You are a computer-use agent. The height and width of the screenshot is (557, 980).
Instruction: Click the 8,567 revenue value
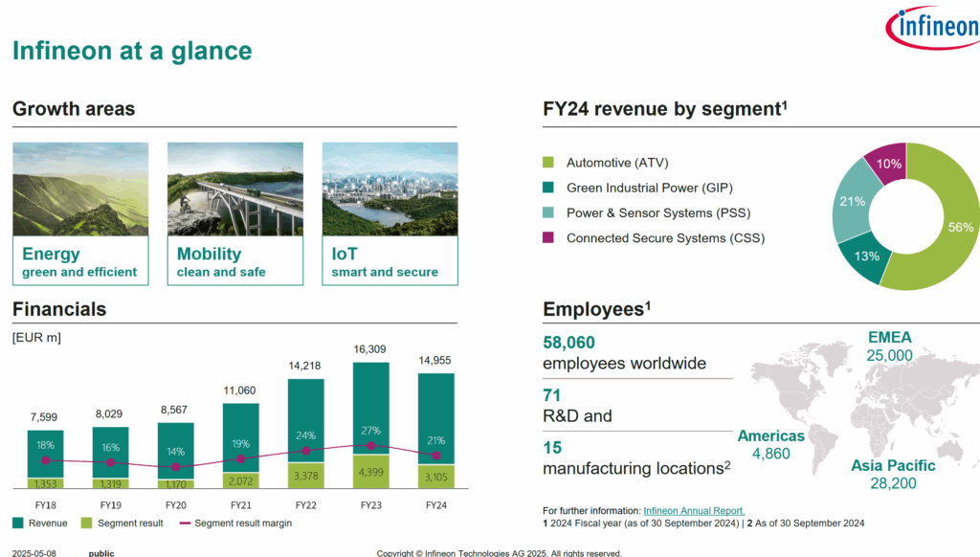click(174, 410)
